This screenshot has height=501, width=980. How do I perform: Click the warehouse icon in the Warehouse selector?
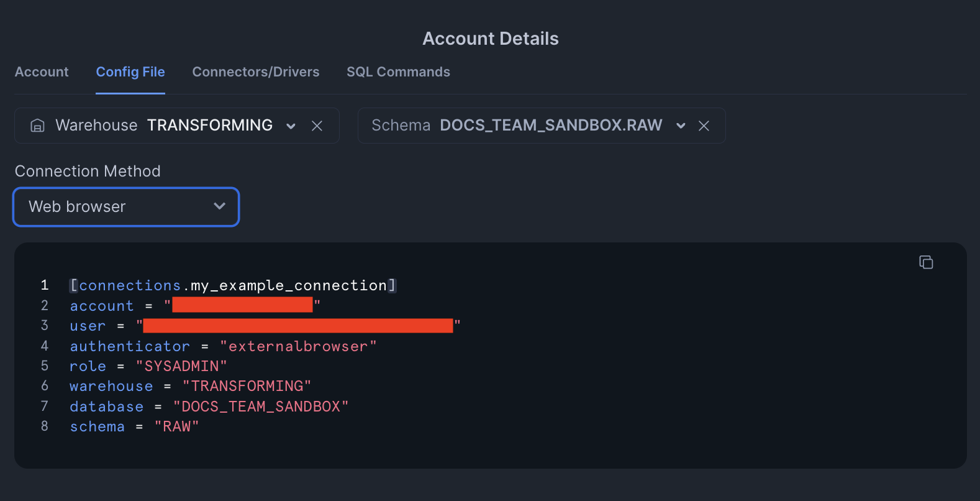[37, 125]
